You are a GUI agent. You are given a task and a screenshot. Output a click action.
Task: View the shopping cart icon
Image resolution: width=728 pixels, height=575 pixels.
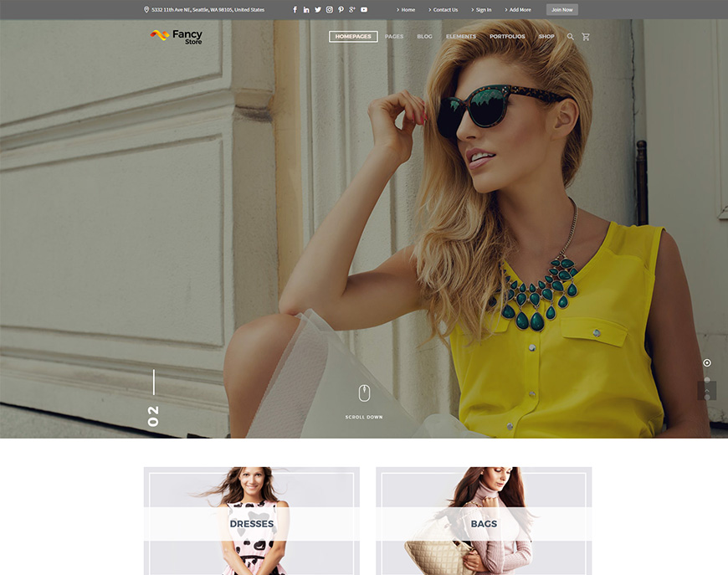[586, 37]
